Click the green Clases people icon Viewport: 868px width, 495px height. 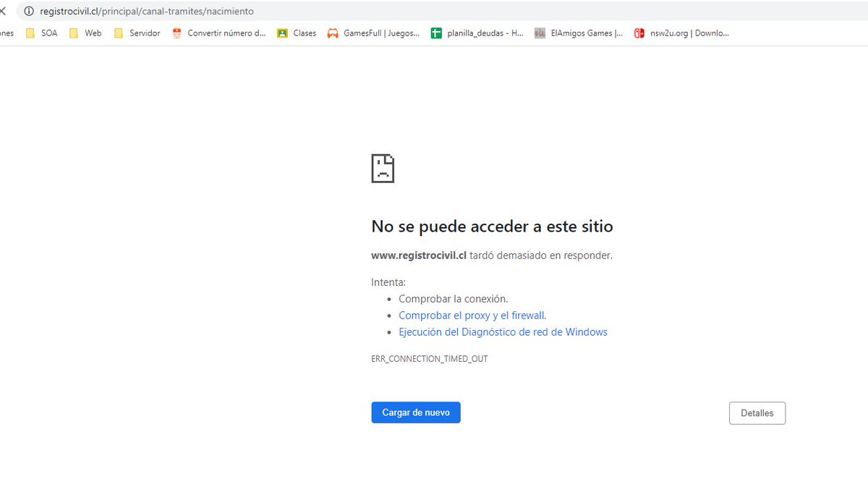point(282,33)
